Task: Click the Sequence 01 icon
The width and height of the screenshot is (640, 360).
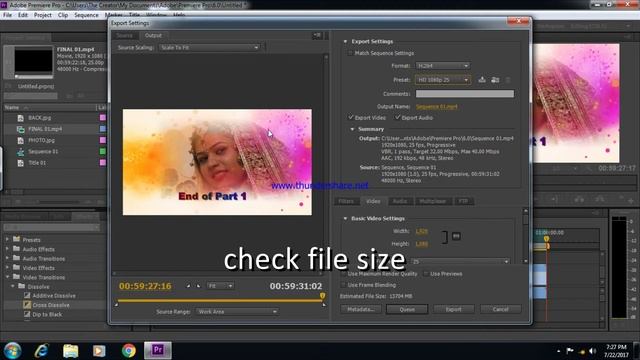Action: [x=20, y=152]
